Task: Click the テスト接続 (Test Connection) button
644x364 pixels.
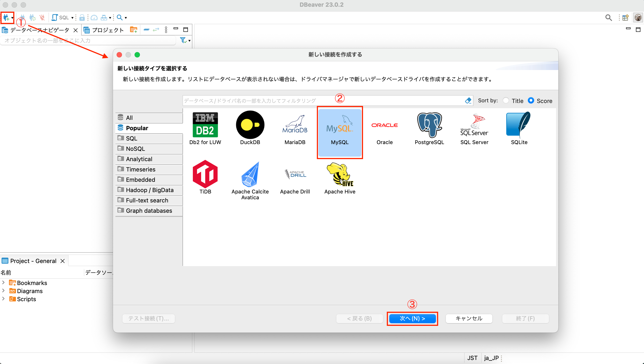Action: tap(148, 318)
